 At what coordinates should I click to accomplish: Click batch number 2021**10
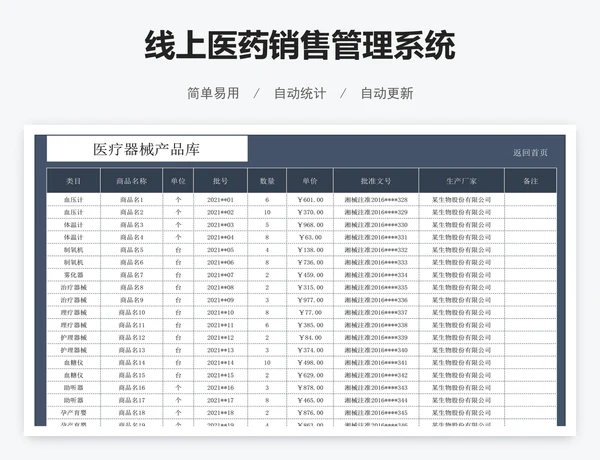click(x=220, y=313)
